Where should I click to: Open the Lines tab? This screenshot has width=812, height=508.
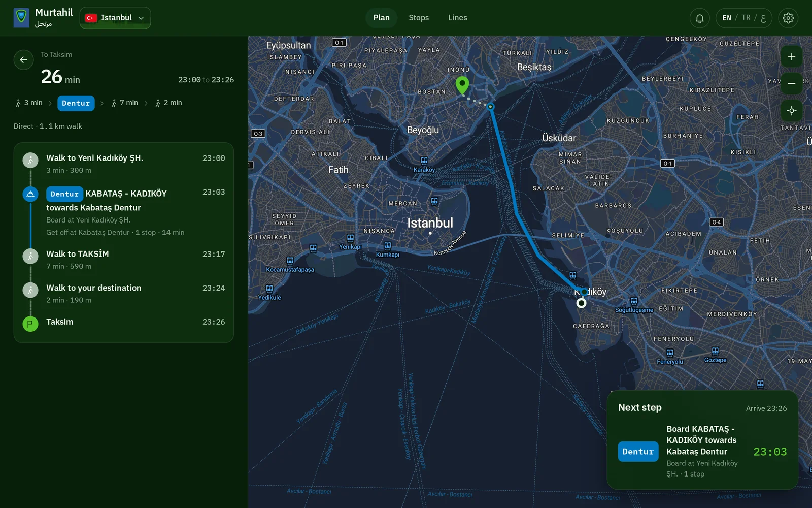458,18
